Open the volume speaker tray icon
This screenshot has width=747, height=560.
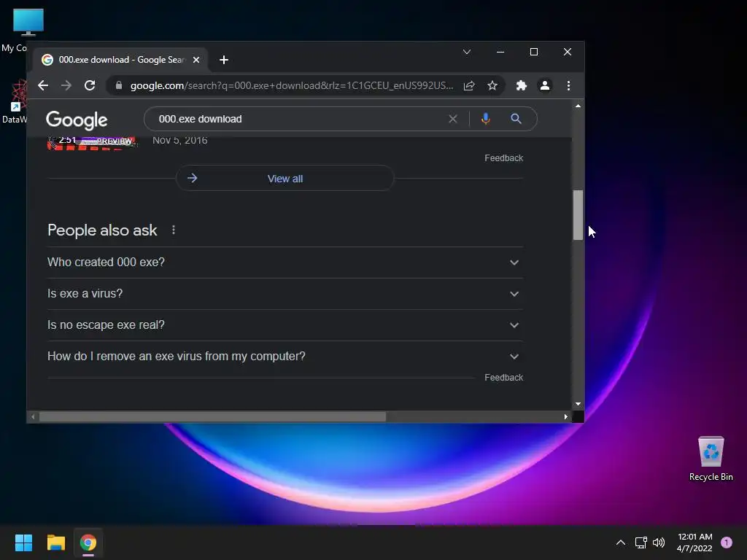(x=659, y=542)
